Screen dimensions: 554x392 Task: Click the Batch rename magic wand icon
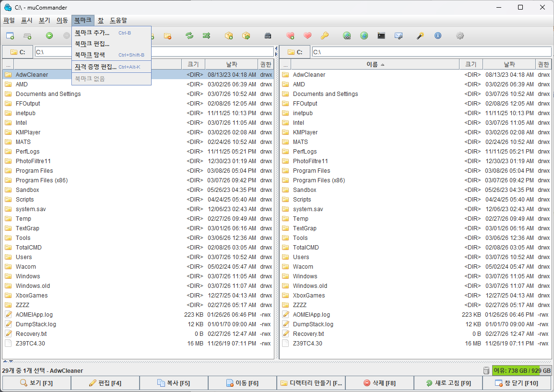420,36
